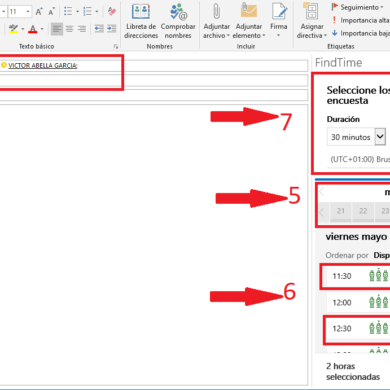Open Libreta de direcciones

(141, 21)
